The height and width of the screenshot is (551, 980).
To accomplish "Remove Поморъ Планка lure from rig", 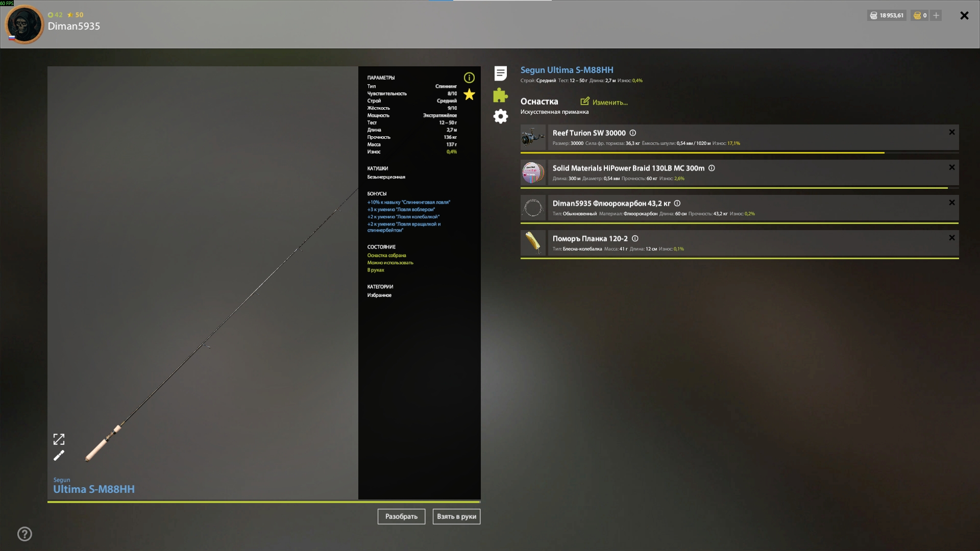I will click(x=952, y=238).
